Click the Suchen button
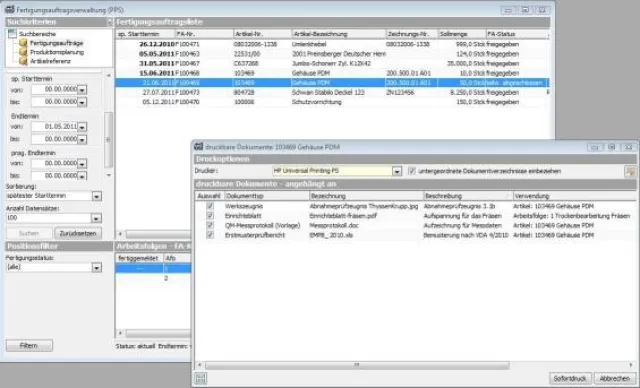The width and height of the screenshot is (640, 388). coord(29,233)
